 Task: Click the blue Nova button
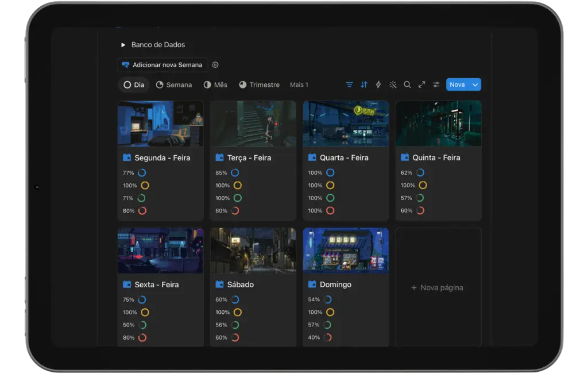click(458, 85)
